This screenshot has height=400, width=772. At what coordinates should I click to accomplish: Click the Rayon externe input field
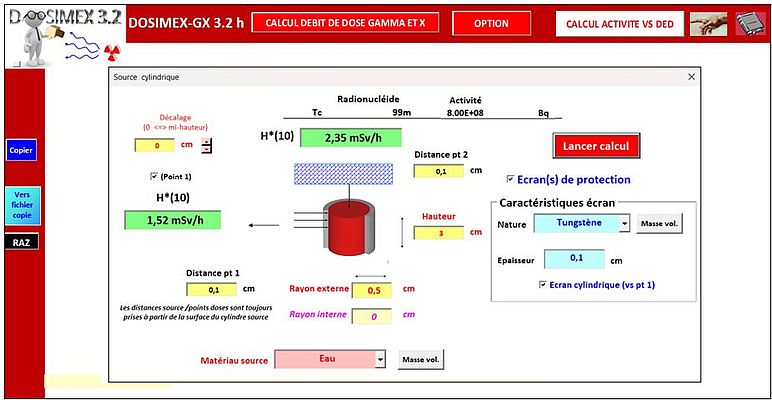pos(372,290)
